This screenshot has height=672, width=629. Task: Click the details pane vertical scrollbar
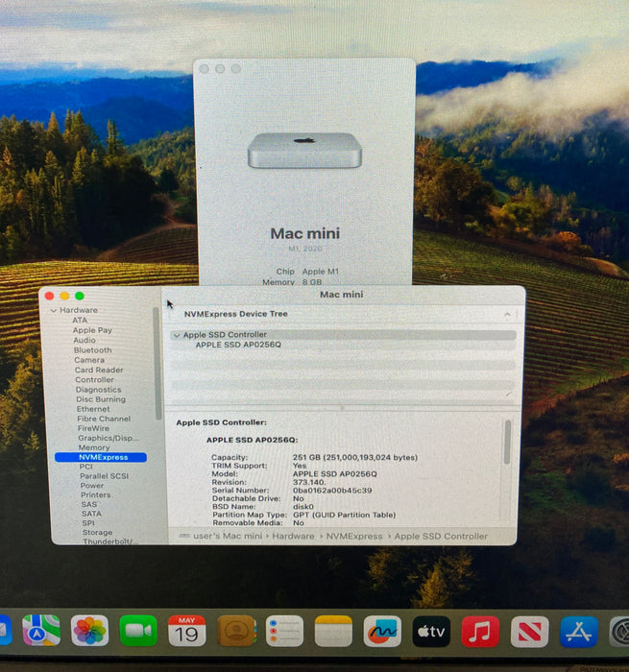(x=507, y=442)
